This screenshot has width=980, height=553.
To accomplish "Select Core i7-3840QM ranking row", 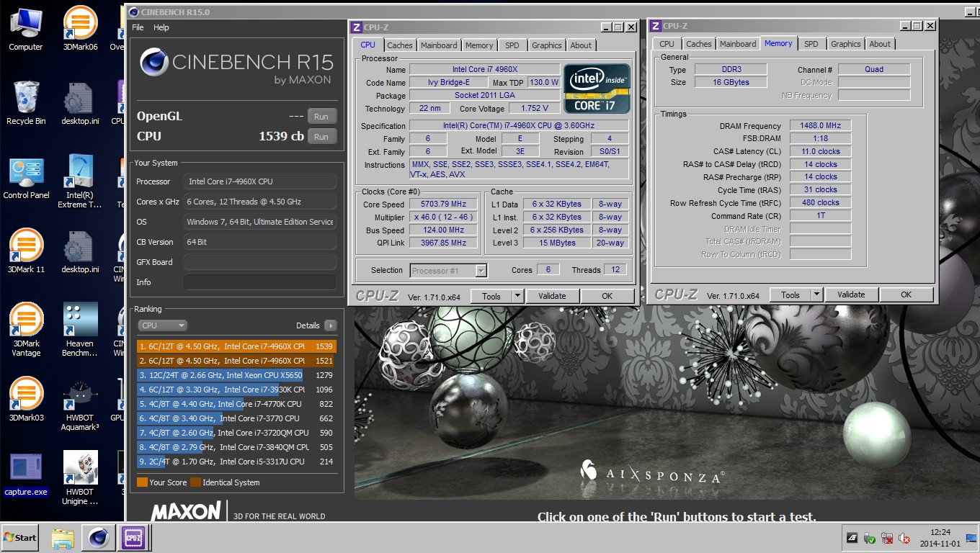I will tap(236, 447).
